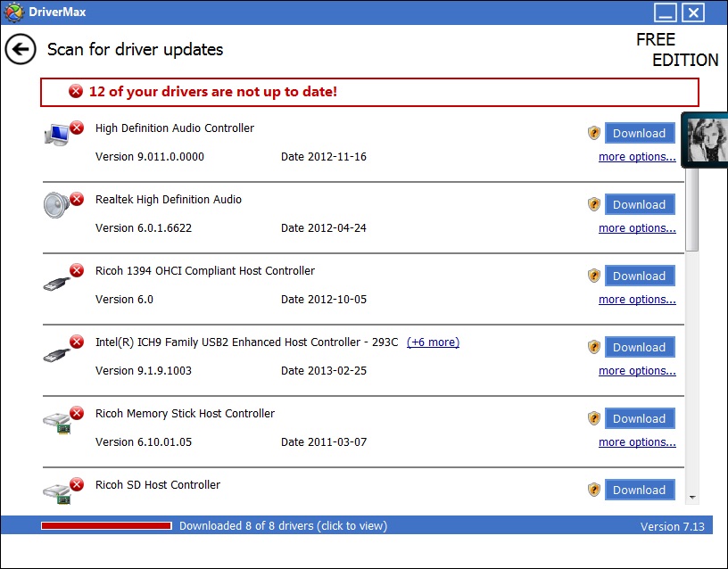This screenshot has width=728, height=569.
Task: Click the Intel ICH9 USB2 controller plug icon
Action: [x=56, y=354]
